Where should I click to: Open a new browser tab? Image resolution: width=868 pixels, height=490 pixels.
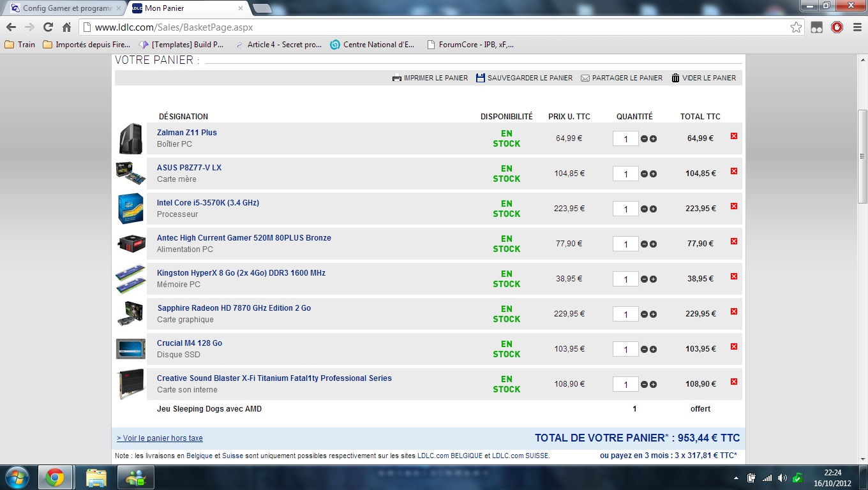(x=262, y=8)
